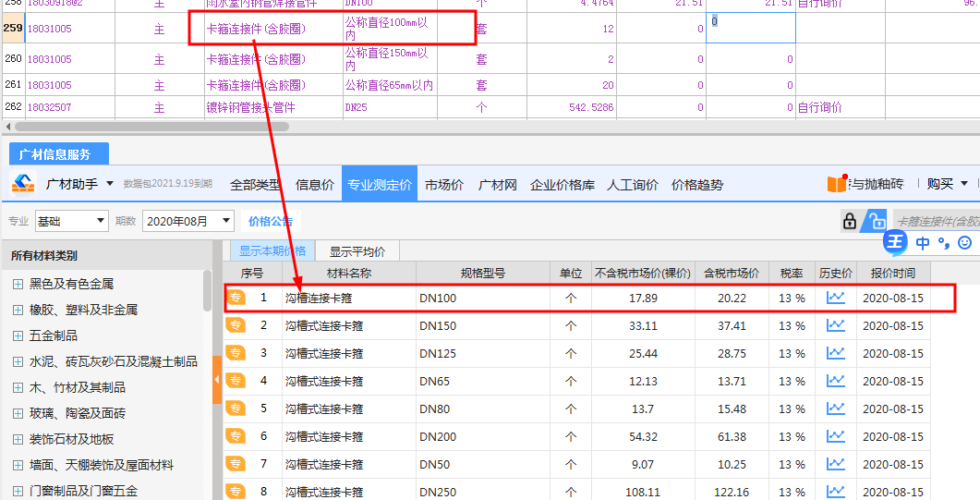
Task: Expand the 墙面、天棚装饰及屋面材料 category
Action: pos(18,465)
